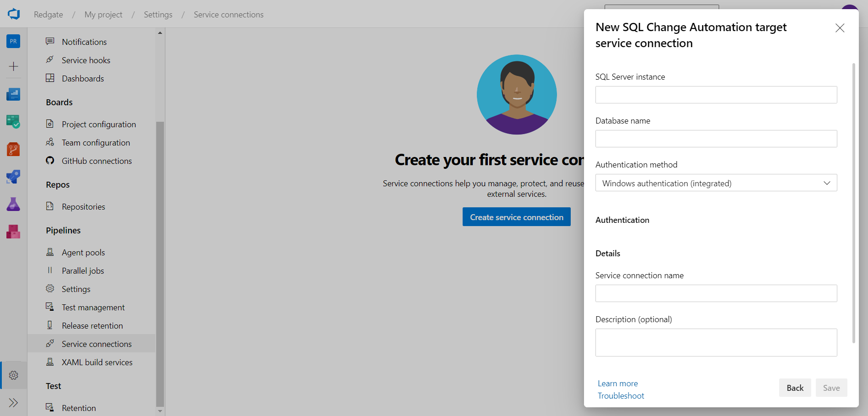This screenshot has width=868, height=416.
Task: Click the Retention icon under Test
Action: pos(50,407)
